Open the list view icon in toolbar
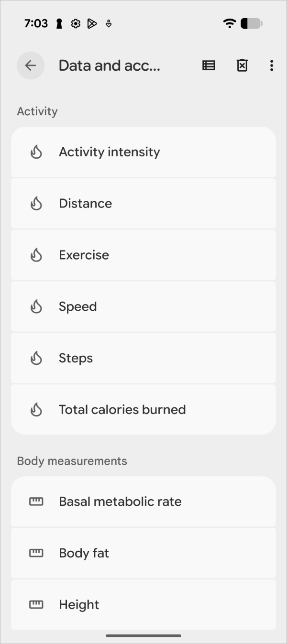 (209, 65)
